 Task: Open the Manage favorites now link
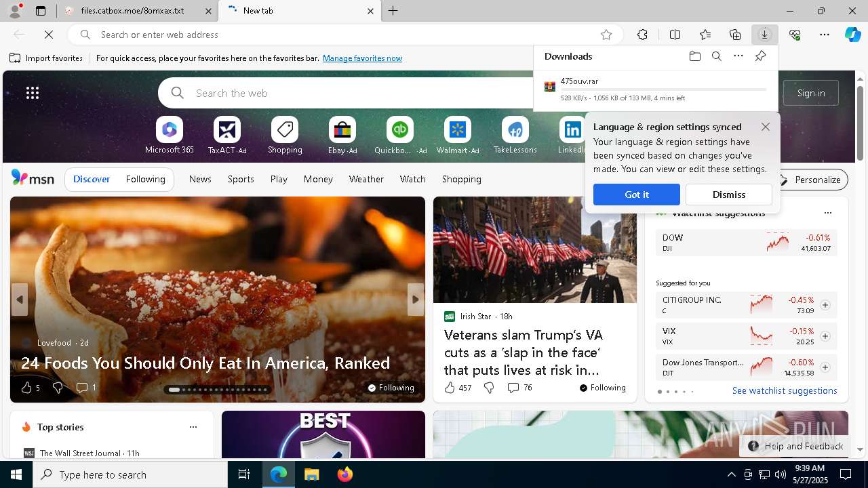362,58
